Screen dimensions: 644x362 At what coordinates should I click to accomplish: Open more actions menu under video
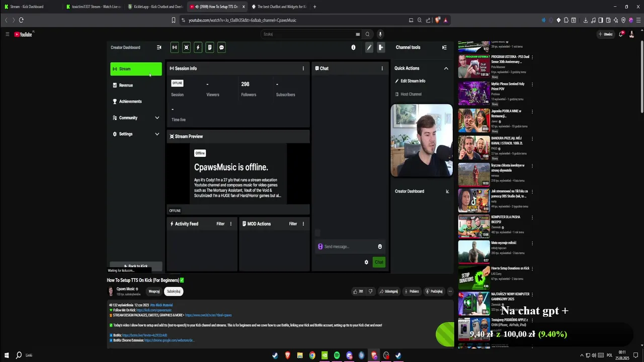450,291
